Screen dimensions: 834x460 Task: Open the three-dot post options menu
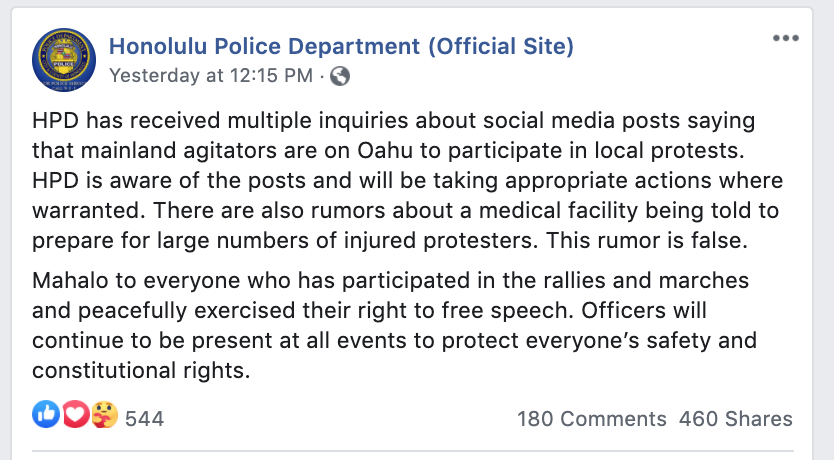click(x=786, y=38)
